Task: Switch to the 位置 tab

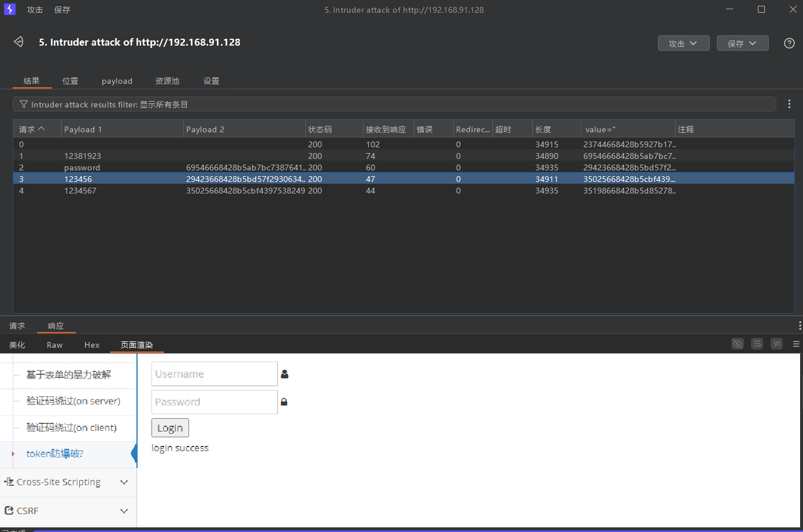Action: [71, 81]
